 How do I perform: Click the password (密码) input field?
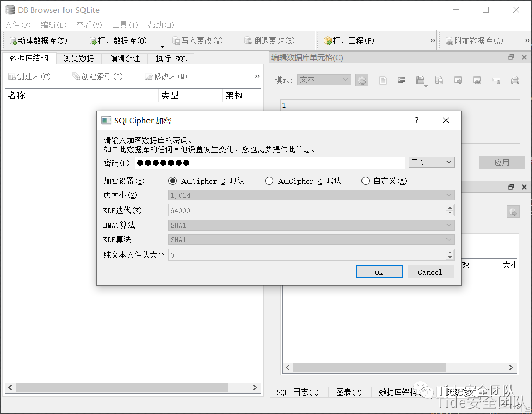click(270, 163)
